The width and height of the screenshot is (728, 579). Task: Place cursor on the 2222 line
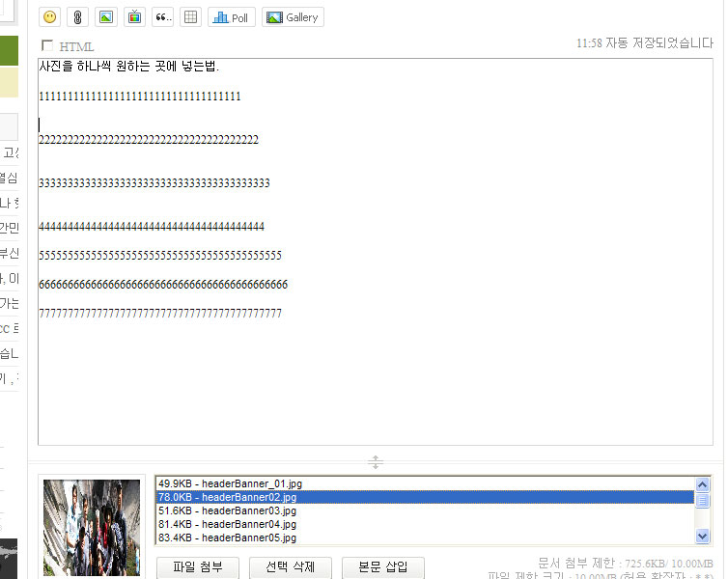[x=149, y=140]
